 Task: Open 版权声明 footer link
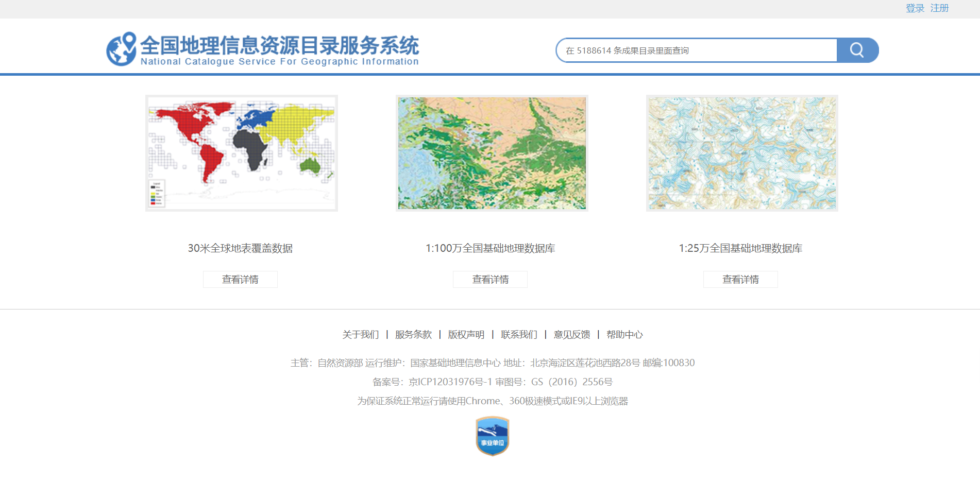pos(466,335)
